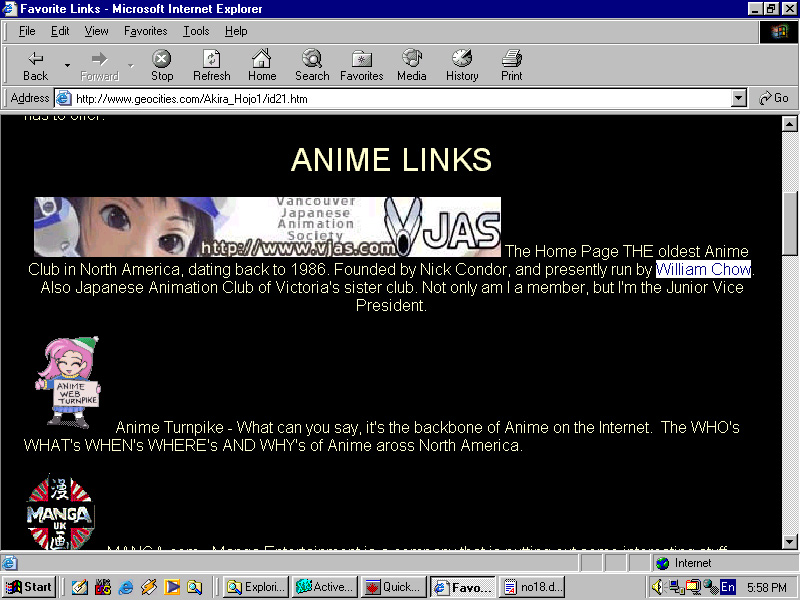Switch to the Favo... taskbar button
This screenshot has width=800, height=600.
coord(463,587)
